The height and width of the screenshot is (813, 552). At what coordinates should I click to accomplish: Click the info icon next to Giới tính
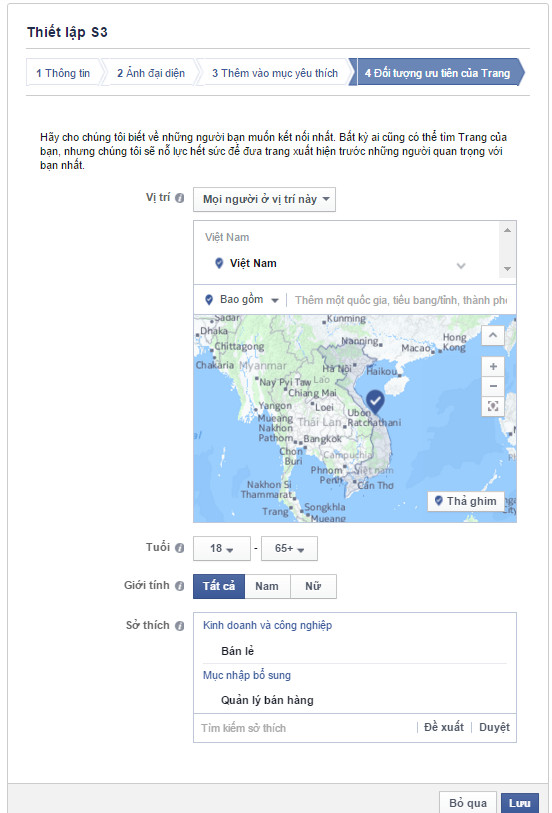pyautogui.click(x=179, y=586)
